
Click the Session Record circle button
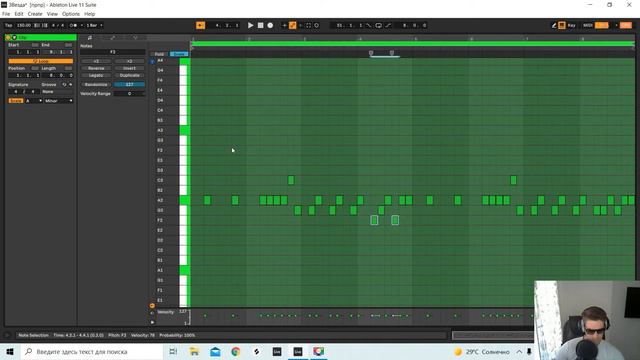coord(316,25)
